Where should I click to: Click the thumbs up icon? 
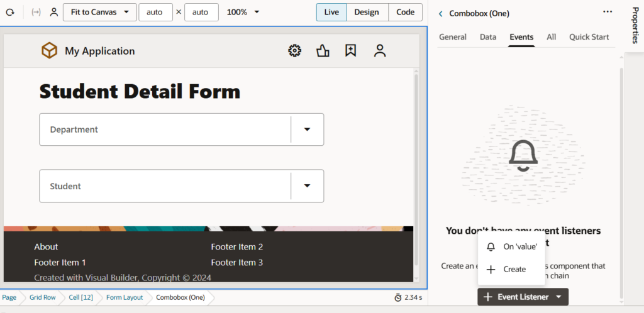pyautogui.click(x=323, y=51)
